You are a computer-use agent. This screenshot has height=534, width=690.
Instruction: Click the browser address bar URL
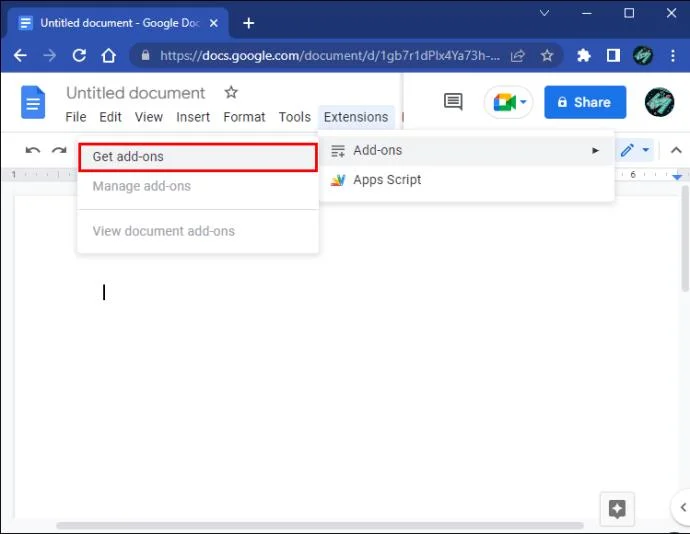coord(330,56)
